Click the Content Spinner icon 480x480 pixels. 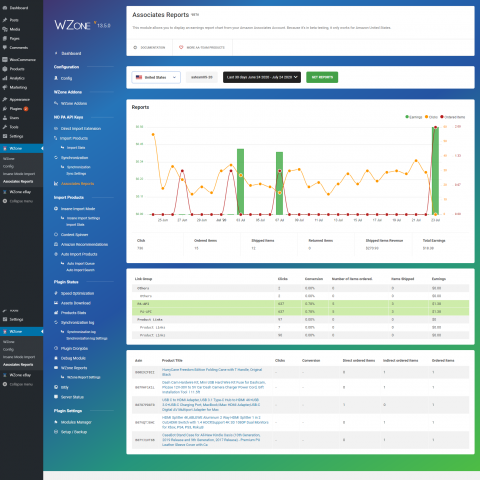pos(56,234)
